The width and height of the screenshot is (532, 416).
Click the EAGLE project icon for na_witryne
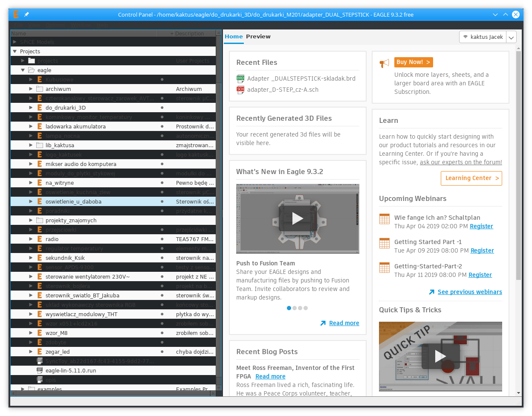tap(40, 183)
